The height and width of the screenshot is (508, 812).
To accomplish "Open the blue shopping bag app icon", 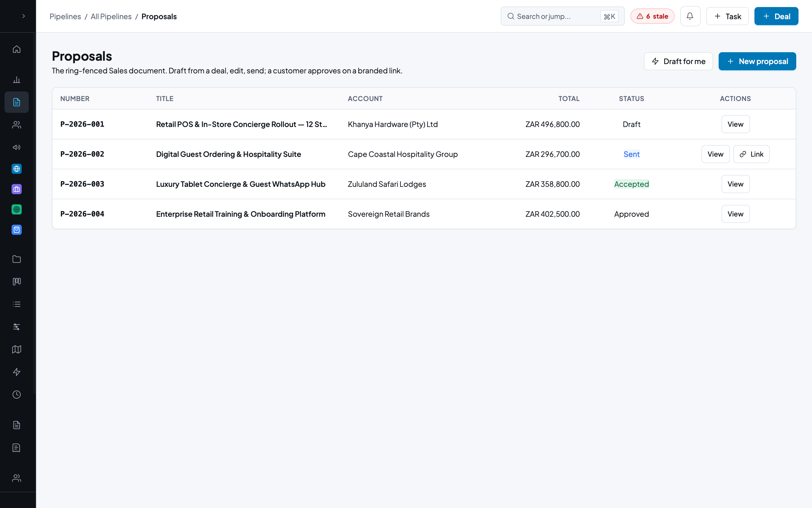I will (16, 230).
